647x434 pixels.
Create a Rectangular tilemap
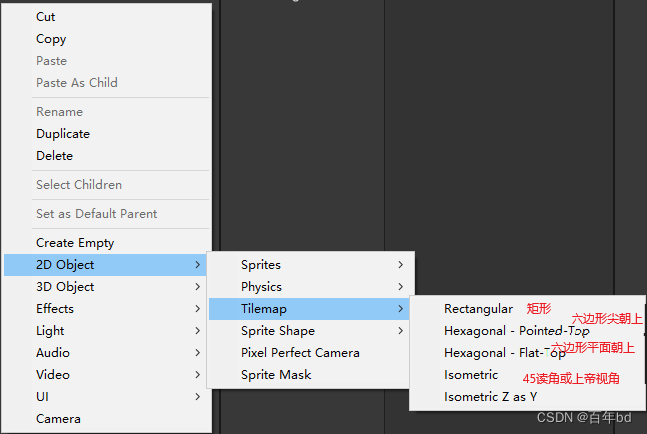click(478, 309)
